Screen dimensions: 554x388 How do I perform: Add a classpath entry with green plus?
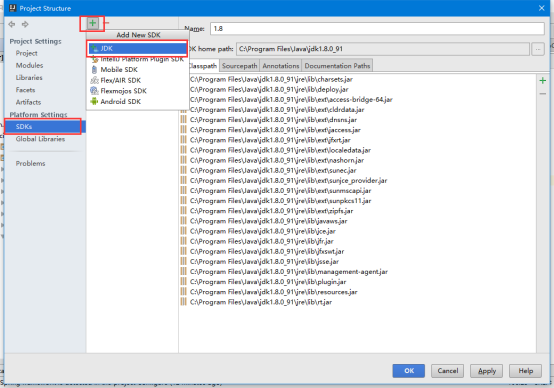point(543,81)
